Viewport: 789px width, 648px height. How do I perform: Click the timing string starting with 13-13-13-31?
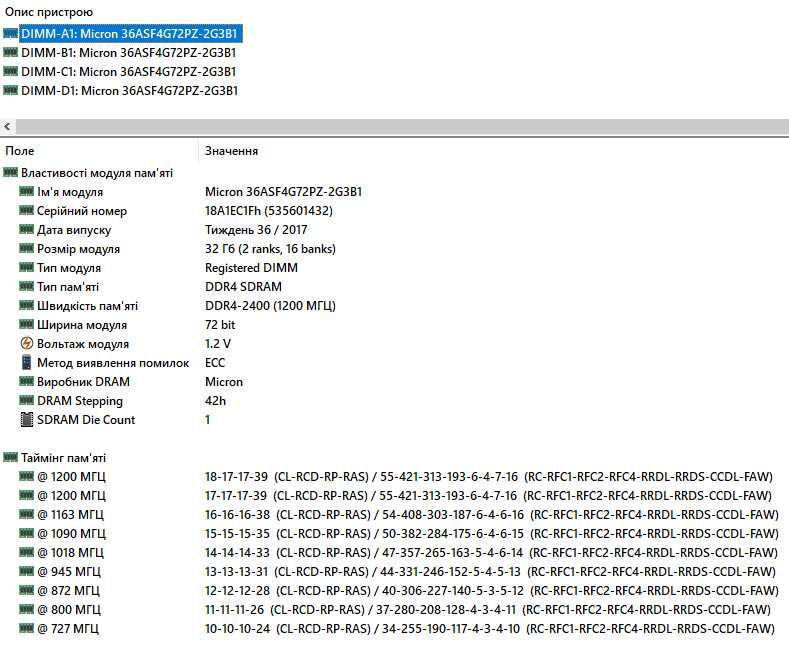[x=490, y=572]
